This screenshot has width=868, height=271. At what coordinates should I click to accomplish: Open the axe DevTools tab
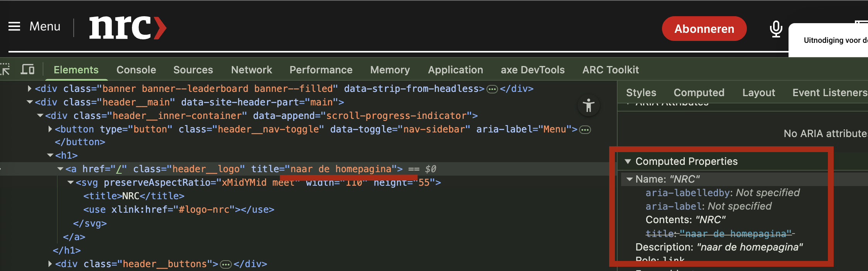(x=532, y=70)
